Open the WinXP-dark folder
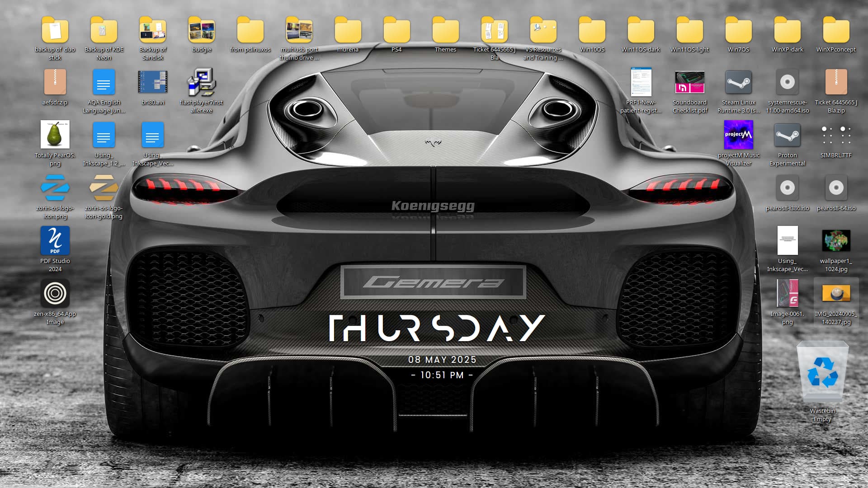This screenshot has width=868, height=488. pyautogui.click(x=787, y=30)
